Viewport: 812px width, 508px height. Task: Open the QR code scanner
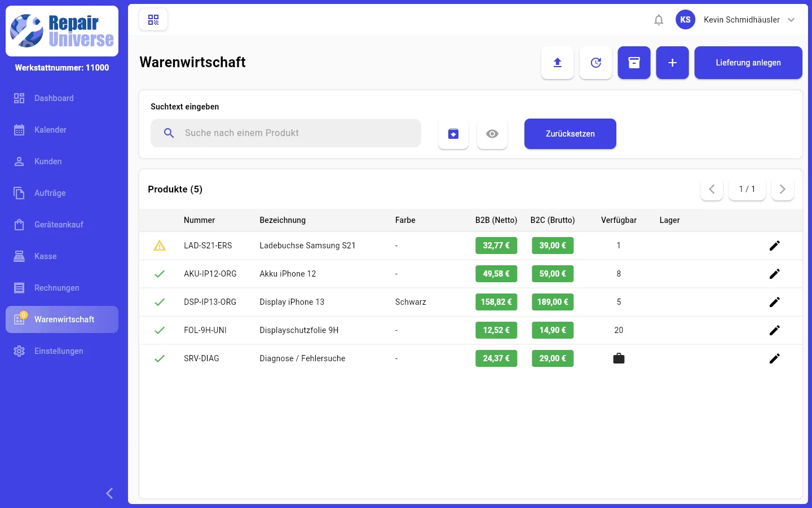click(153, 20)
